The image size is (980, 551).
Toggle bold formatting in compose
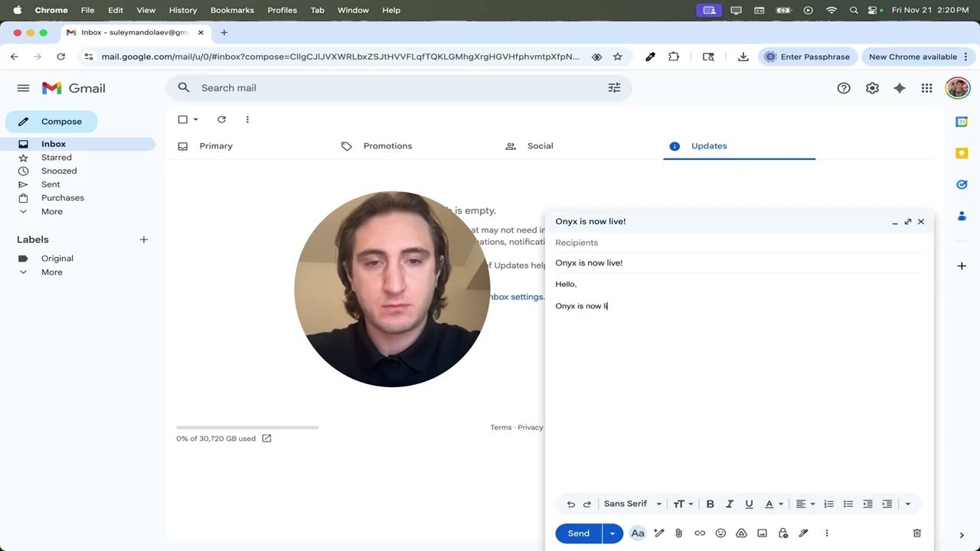pos(710,504)
